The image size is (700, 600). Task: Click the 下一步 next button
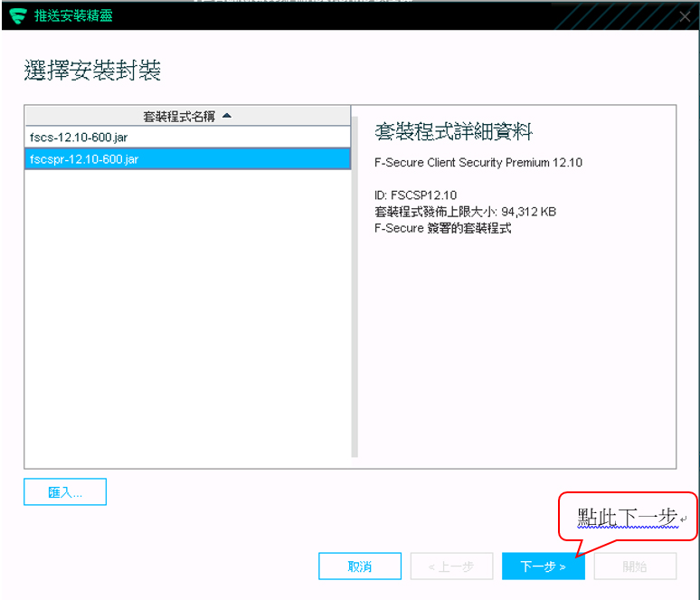tap(544, 567)
